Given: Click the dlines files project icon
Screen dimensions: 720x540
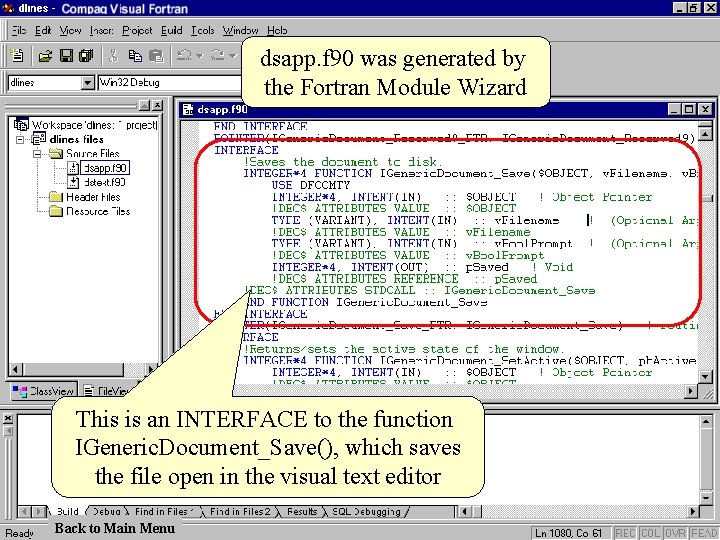Looking at the screenshot, I should tap(39, 139).
